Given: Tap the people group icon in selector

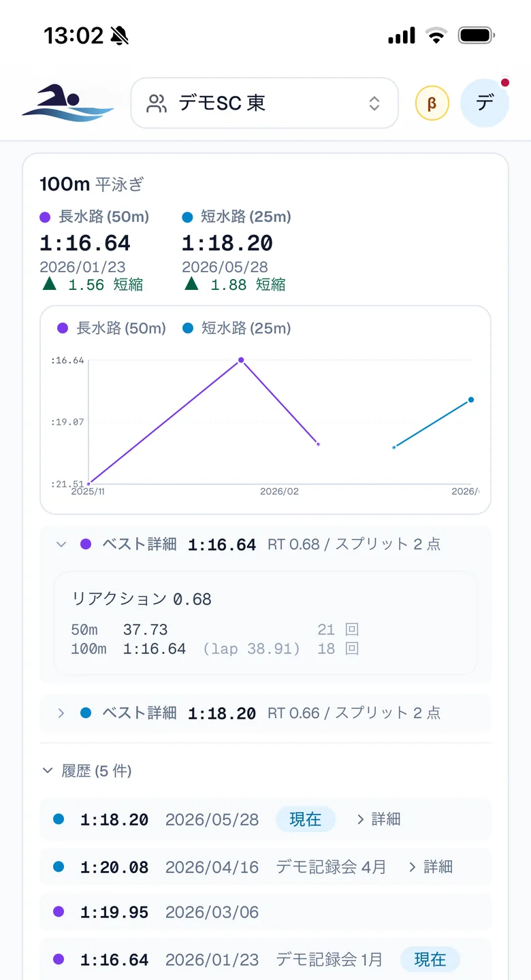Looking at the screenshot, I should point(157,103).
